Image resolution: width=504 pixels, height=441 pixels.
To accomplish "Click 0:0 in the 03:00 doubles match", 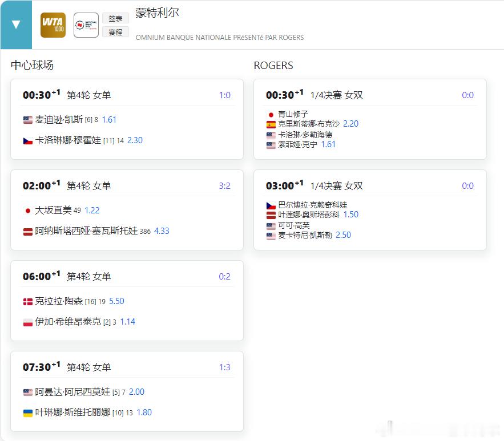I will 467,185.
